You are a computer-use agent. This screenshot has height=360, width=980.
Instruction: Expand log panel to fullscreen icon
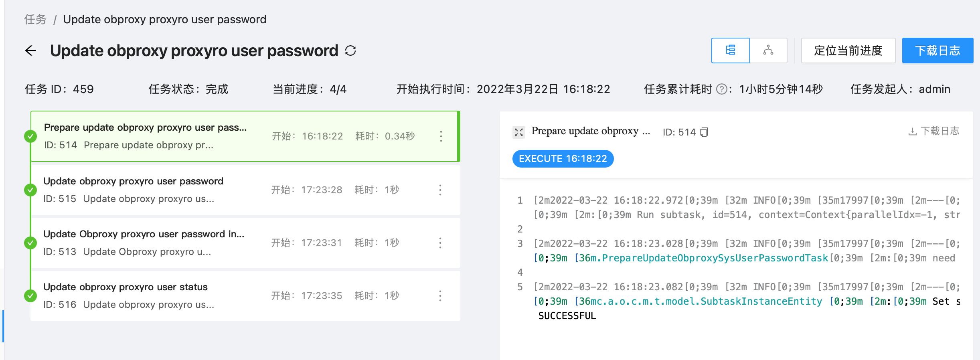(x=519, y=132)
